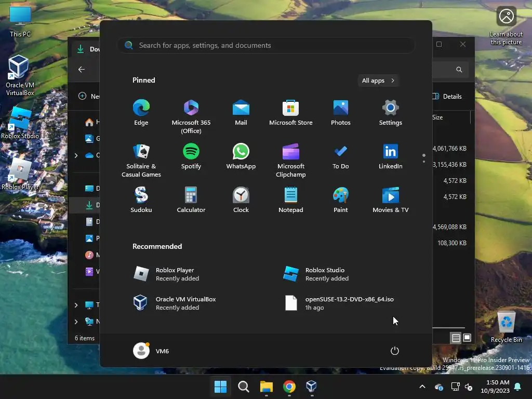Launch Spotify
Image resolution: width=532 pixels, height=399 pixels.
[191, 157]
